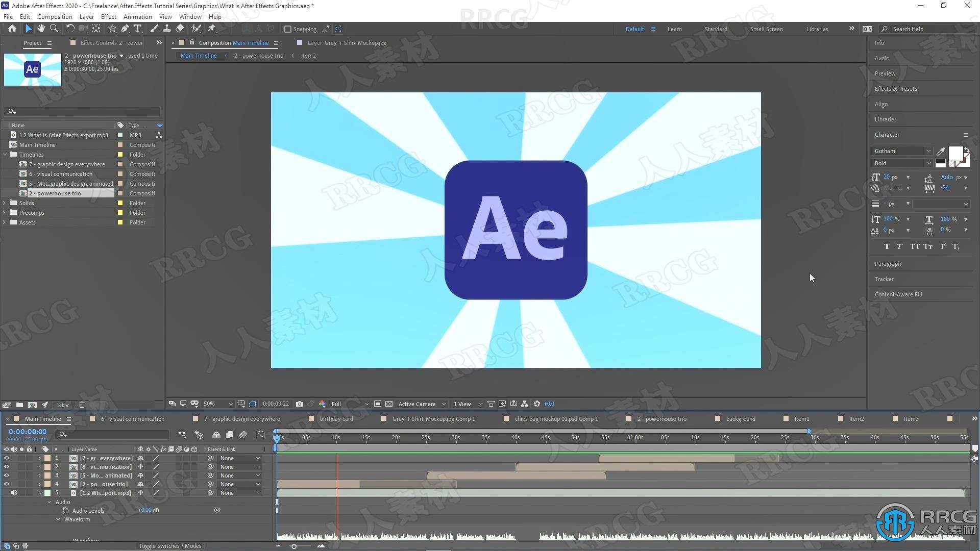Screen dimensions: 980x551
Task: Open the Active Camera dropdown
Action: tap(422, 404)
